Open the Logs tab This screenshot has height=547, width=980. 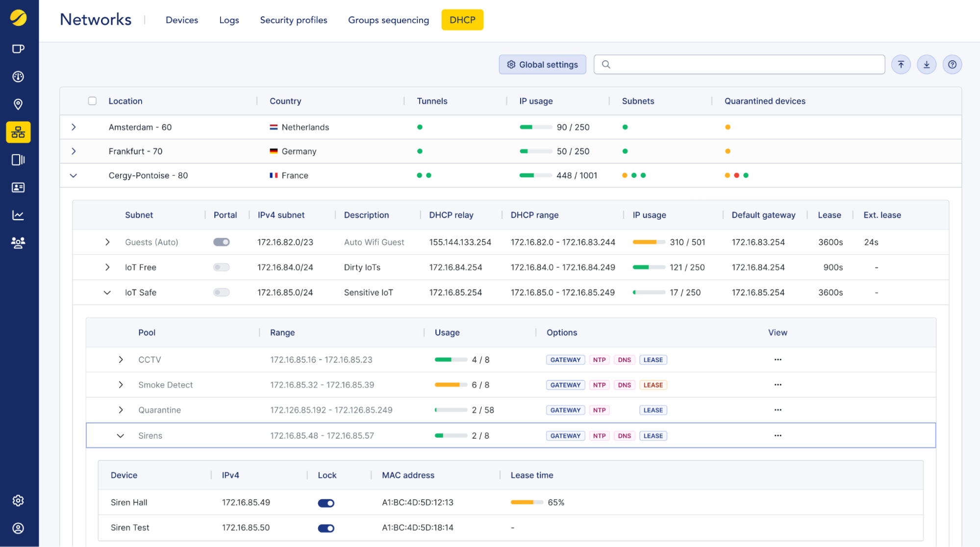pos(228,20)
